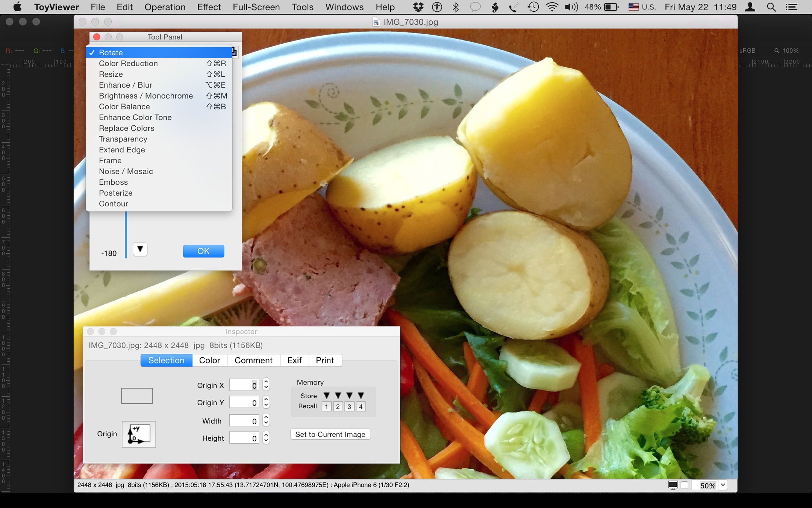Click the Exif tab in Inspector
This screenshot has width=812, height=508.
(294, 360)
